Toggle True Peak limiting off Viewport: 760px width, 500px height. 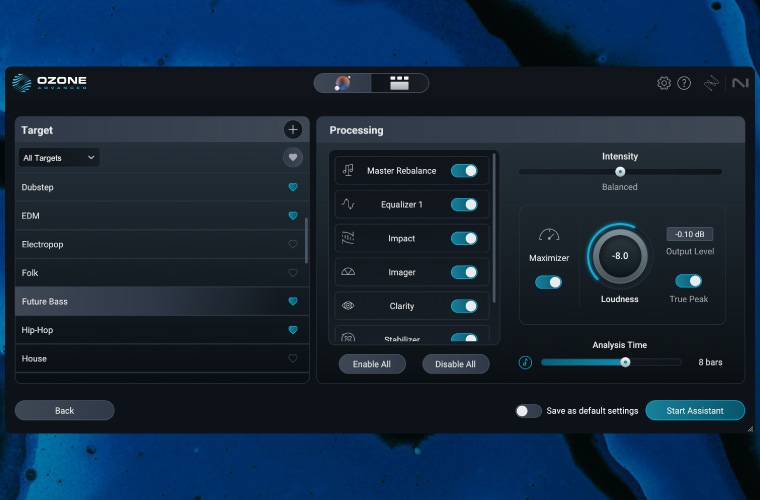[x=688, y=281]
